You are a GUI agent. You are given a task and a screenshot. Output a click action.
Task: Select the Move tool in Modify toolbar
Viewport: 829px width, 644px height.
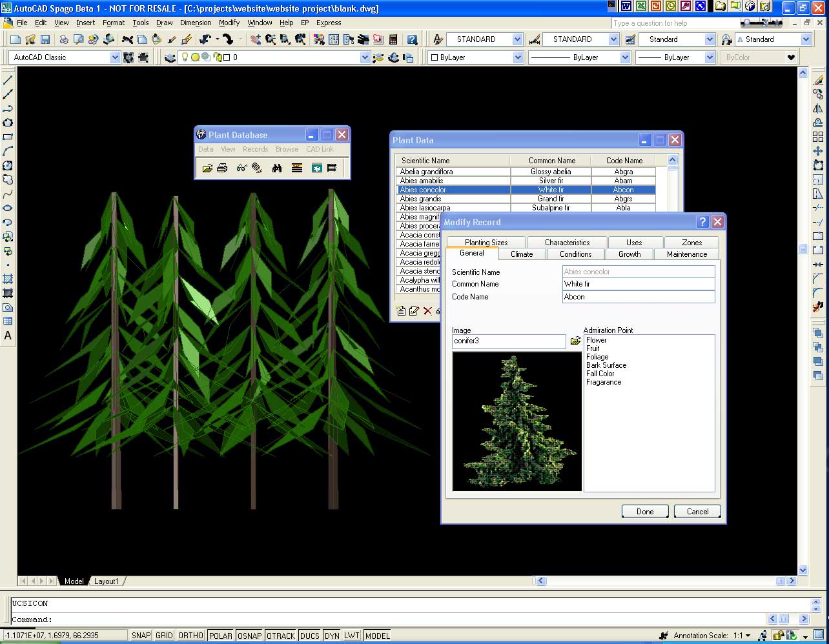[818, 151]
